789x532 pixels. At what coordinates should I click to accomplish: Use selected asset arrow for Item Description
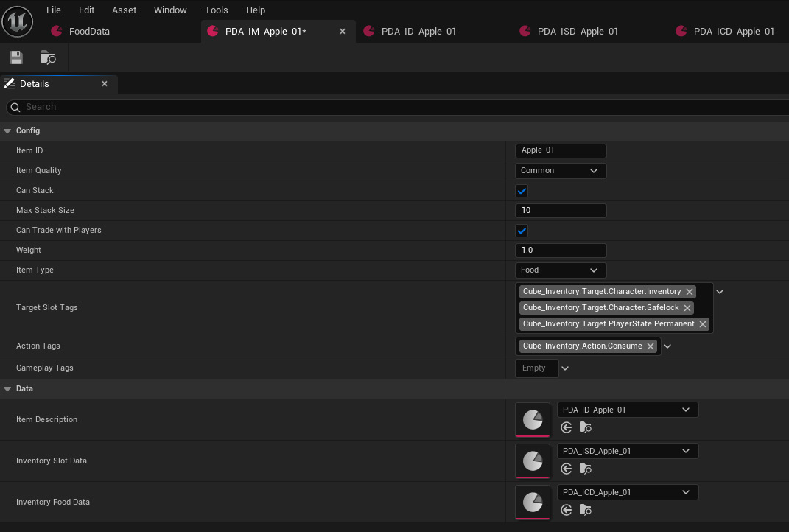(x=566, y=427)
